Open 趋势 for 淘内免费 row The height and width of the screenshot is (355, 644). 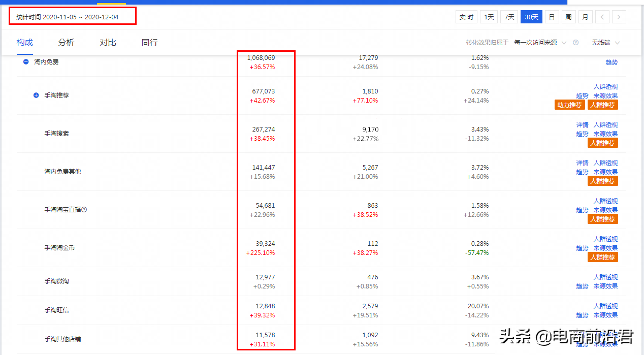tap(611, 62)
